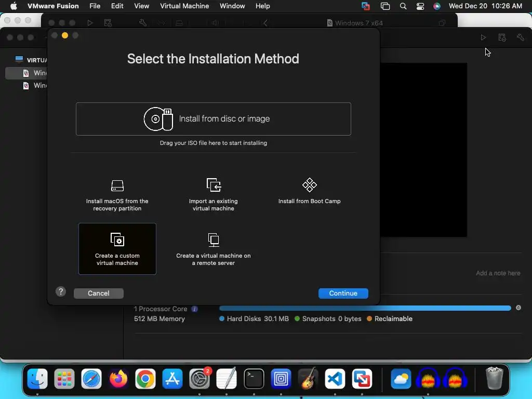532x399 pixels.
Task: Open VMware Fusion from the Dock
Action: 362,379
